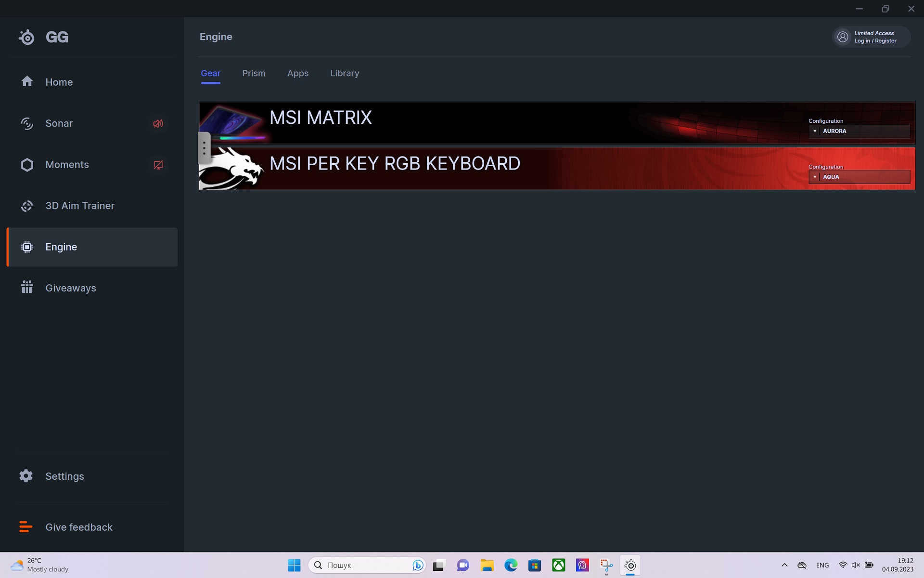This screenshot has width=924, height=578.
Task: Click the Home house icon in sidebar
Action: coord(27,81)
